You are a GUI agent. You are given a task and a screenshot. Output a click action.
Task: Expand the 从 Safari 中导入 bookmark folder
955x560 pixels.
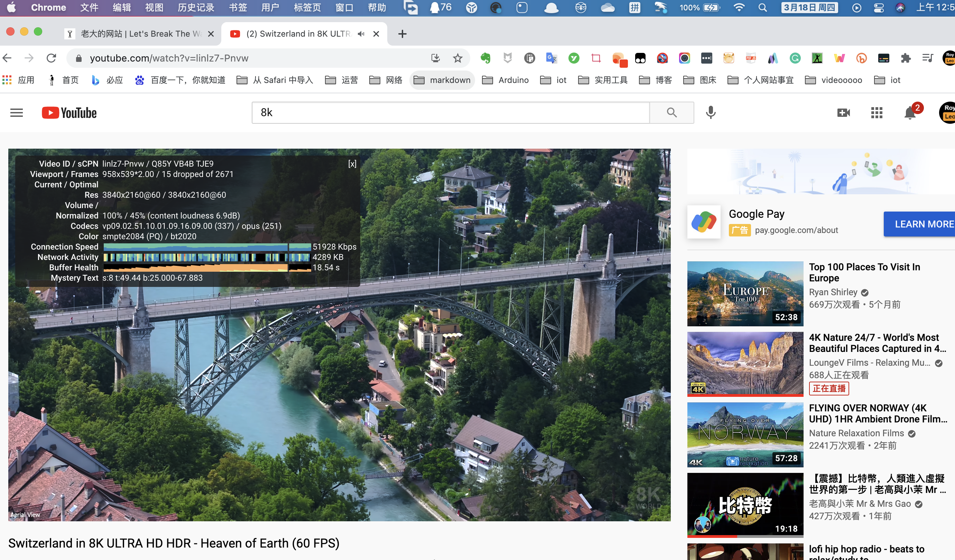[275, 80]
